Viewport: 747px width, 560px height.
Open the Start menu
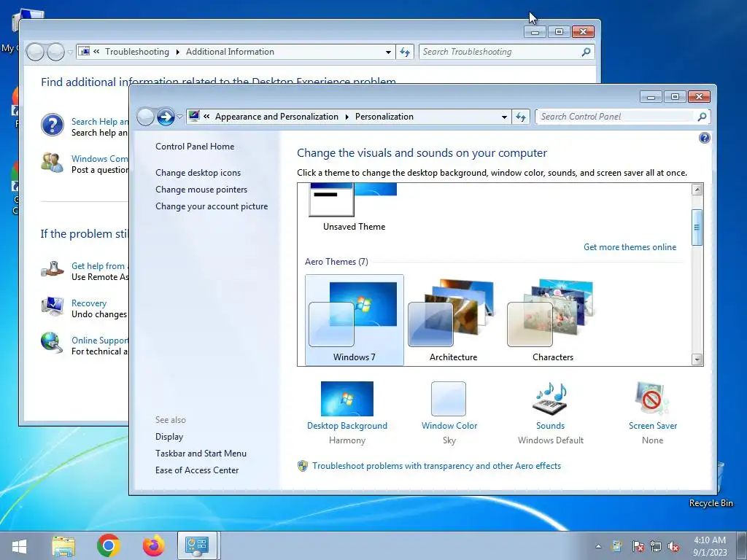point(19,545)
